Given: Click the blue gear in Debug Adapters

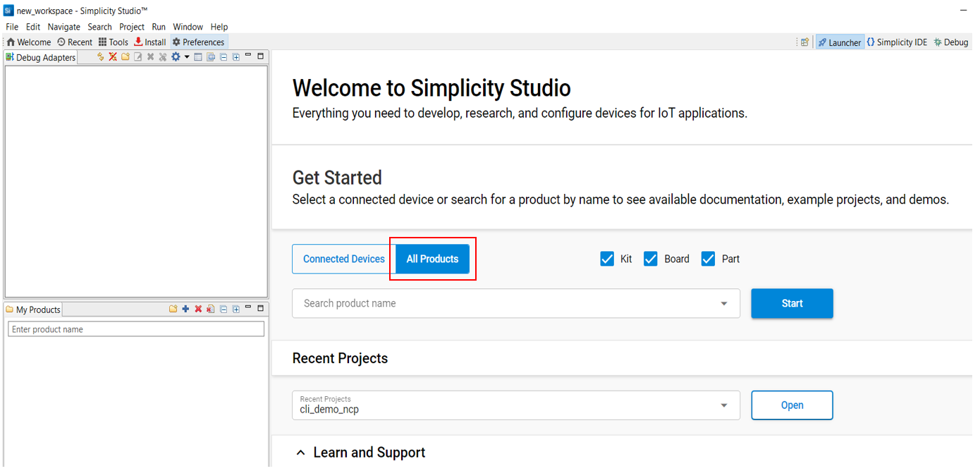Looking at the screenshot, I should point(176,57).
